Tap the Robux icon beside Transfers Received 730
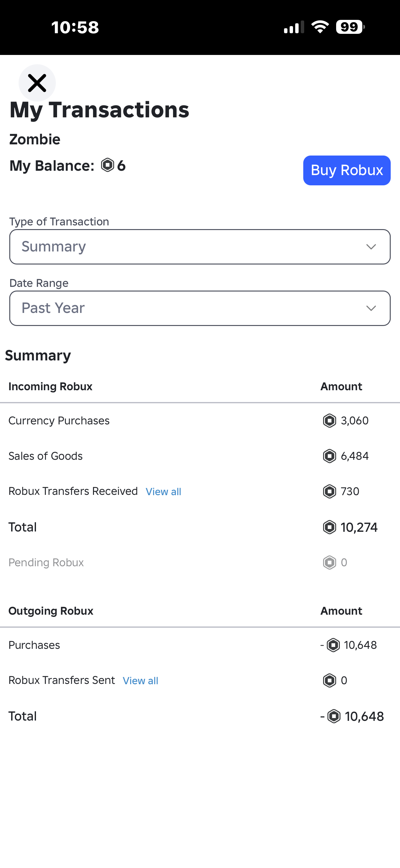Image resolution: width=400 pixels, height=868 pixels. [329, 491]
